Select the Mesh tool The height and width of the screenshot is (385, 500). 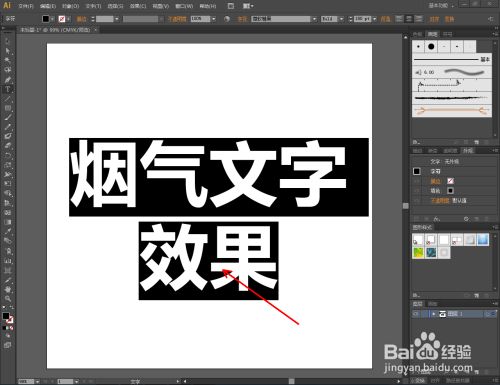[8, 212]
